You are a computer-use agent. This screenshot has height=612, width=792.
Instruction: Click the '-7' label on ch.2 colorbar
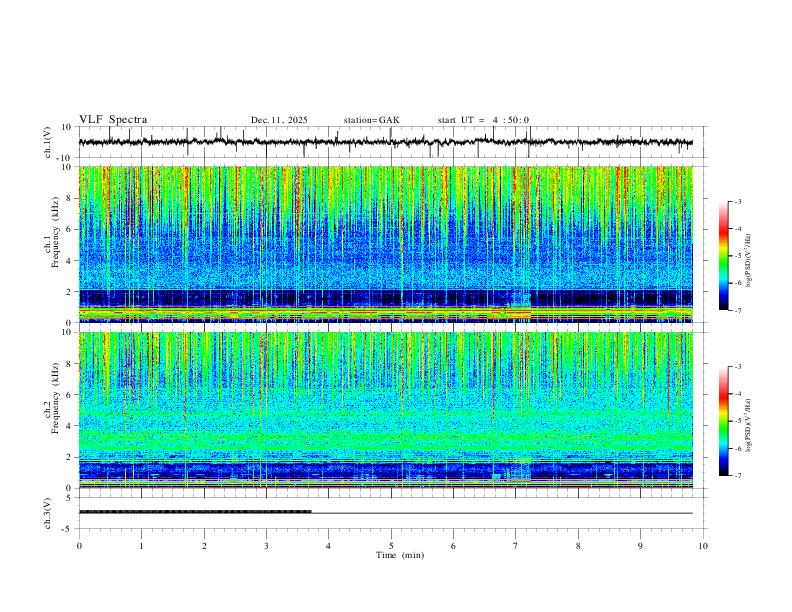coord(737,475)
